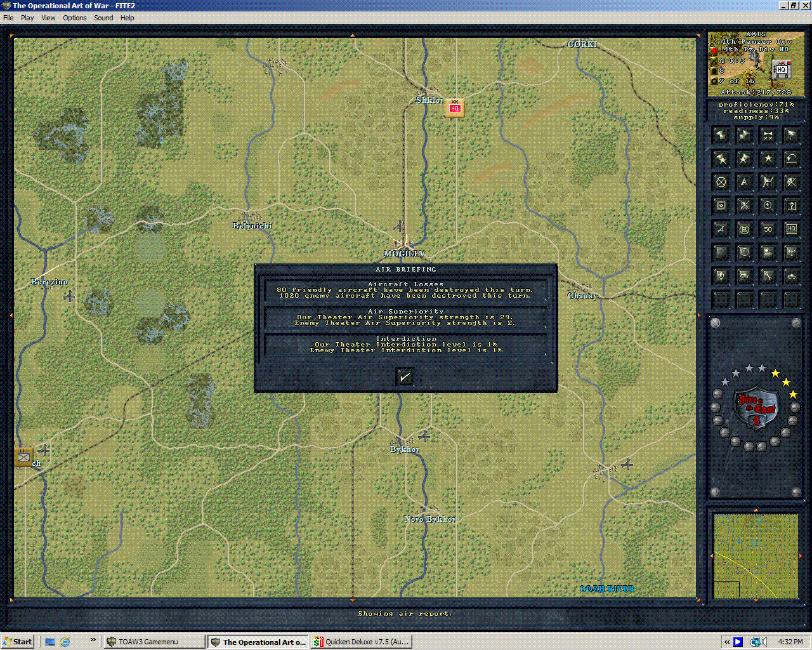Image resolution: width=812 pixels, height=650 pixels.
Task: Click the right-pointing flag button
Action: click(x=744, y=135)
